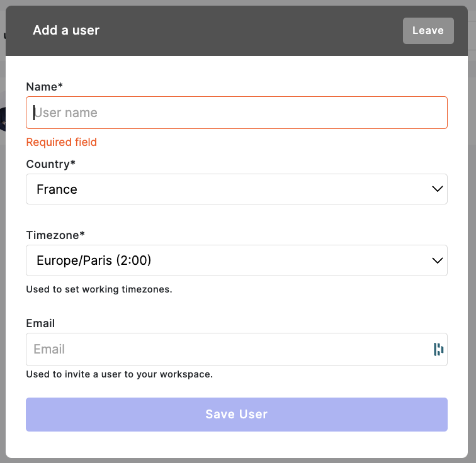
Task: Click the Country* field label
Action: pyautogui.click(x=51, y=164)
